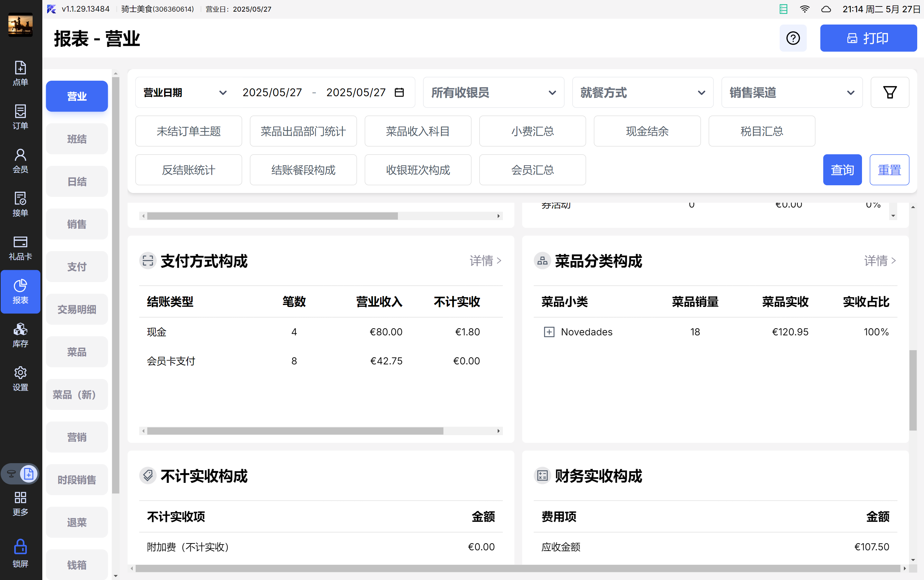
Task: Click the app logo in title bar
Action: pyautogui.click(x=51, y=9)
